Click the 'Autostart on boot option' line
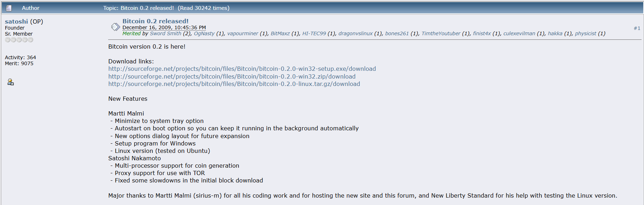The width and height of the screenshot is (644, 205). click(x=235, y=128)
